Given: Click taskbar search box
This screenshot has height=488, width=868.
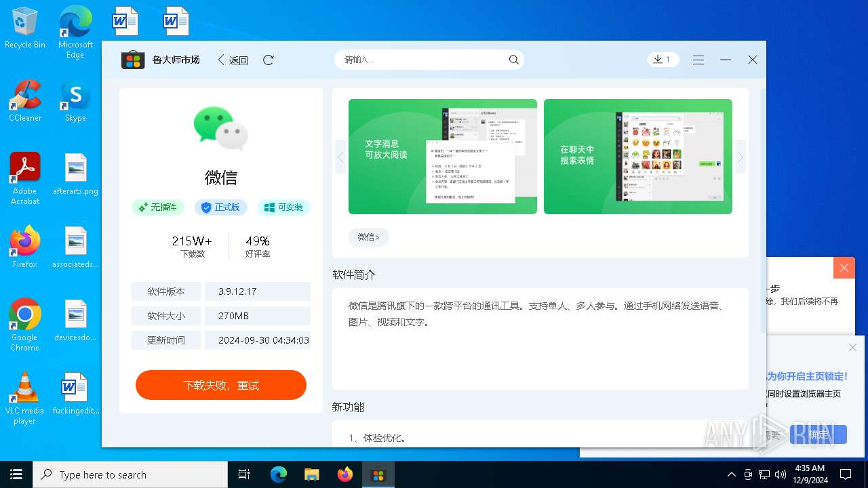Looking at the screenshot, I should (x=130, y=474).
